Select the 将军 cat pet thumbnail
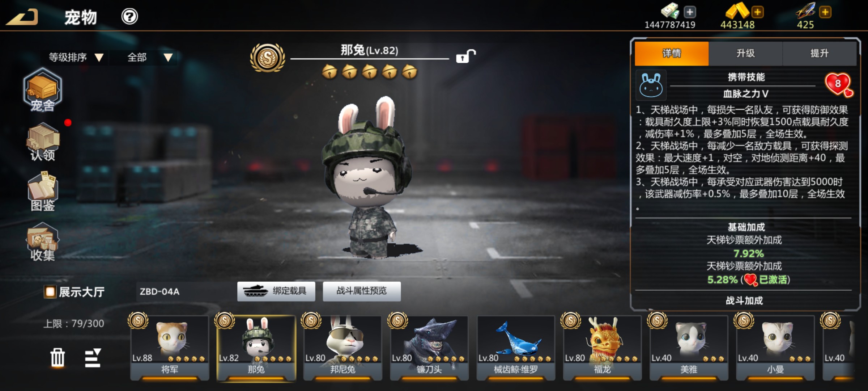Image resolution: width=868 pixels, height=391 pixels. [x=170, y=348]
